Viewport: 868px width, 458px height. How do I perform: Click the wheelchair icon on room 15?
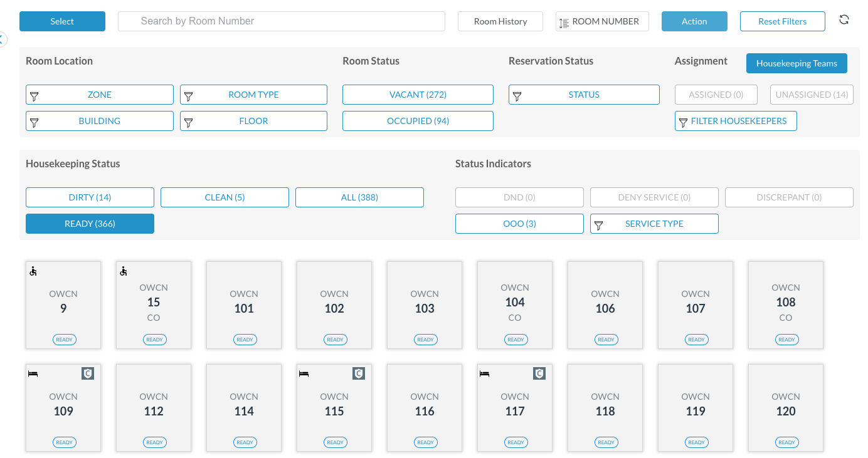click(124, 271)
